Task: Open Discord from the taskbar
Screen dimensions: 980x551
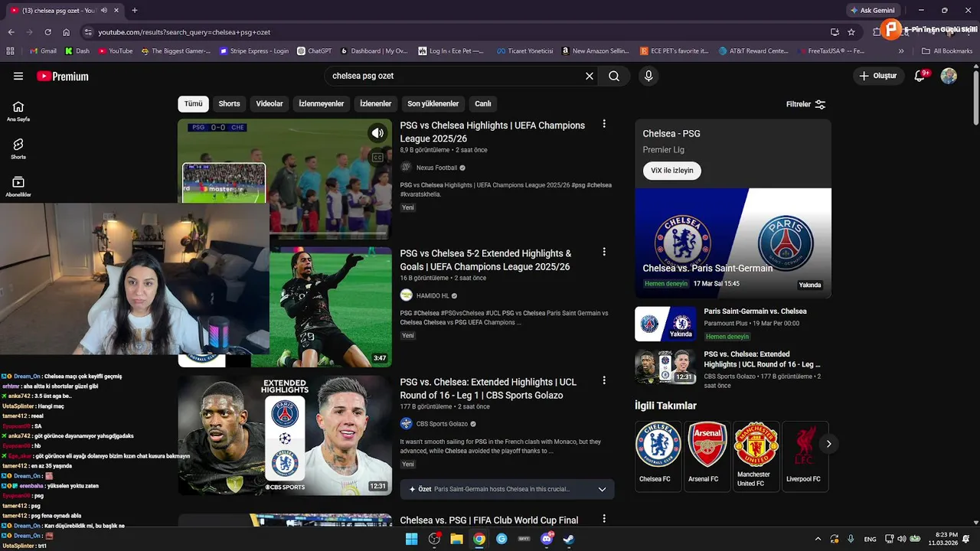Action: [x=547, y=539]
